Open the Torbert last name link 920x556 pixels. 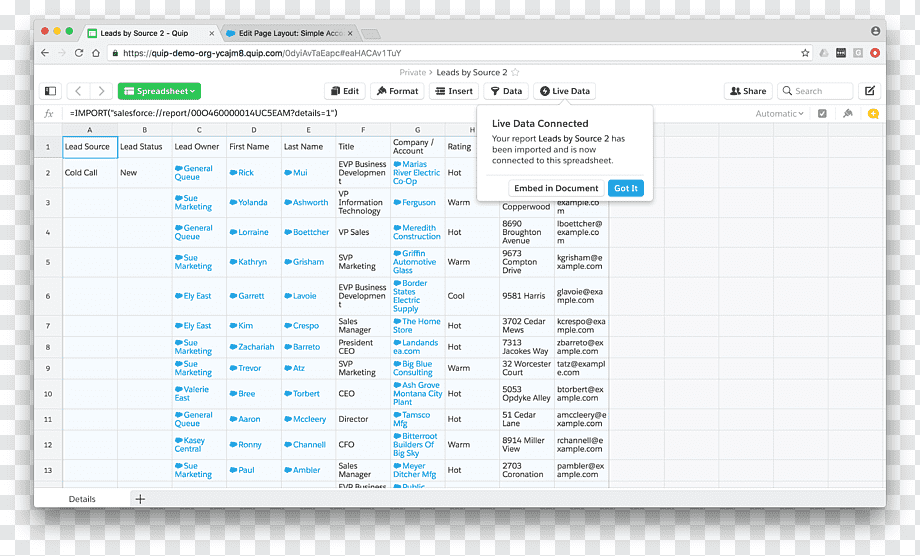tap(302, 394)
